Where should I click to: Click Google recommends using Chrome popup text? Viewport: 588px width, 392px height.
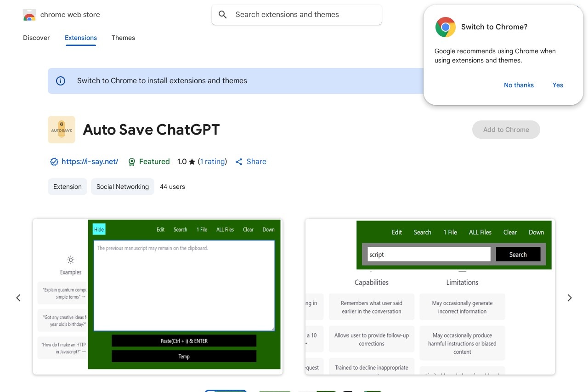click(x=495, y=56)
